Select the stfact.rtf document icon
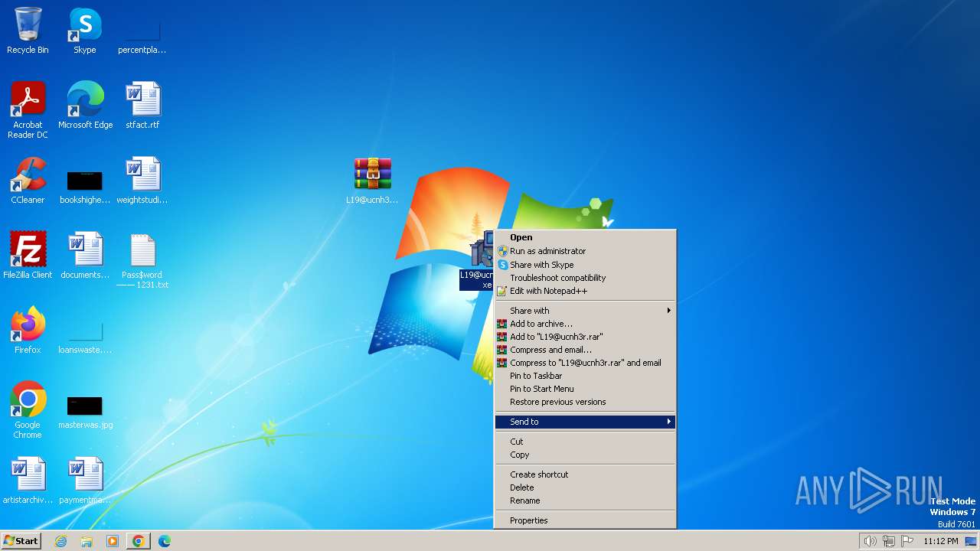The image size is (980, 551). pos(142,106)
